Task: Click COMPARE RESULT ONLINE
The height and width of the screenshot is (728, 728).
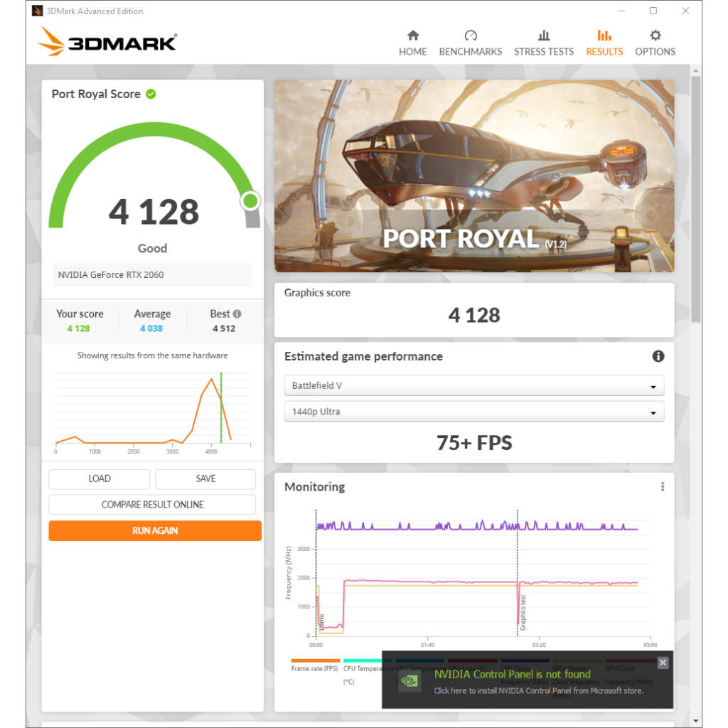Action: coord(152,505)
